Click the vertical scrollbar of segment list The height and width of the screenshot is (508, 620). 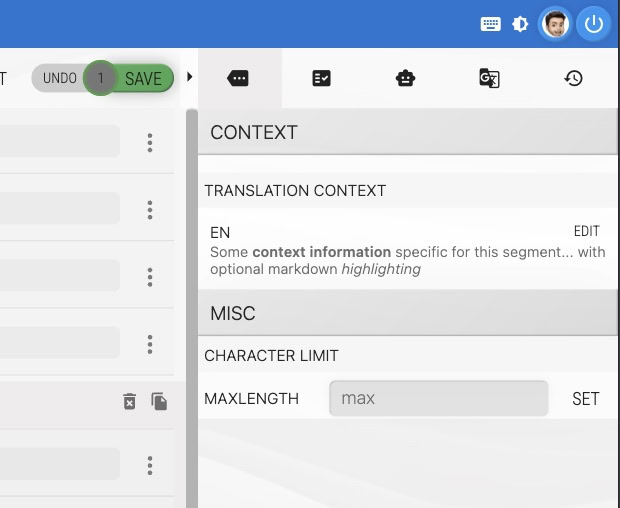pos(190,300)
